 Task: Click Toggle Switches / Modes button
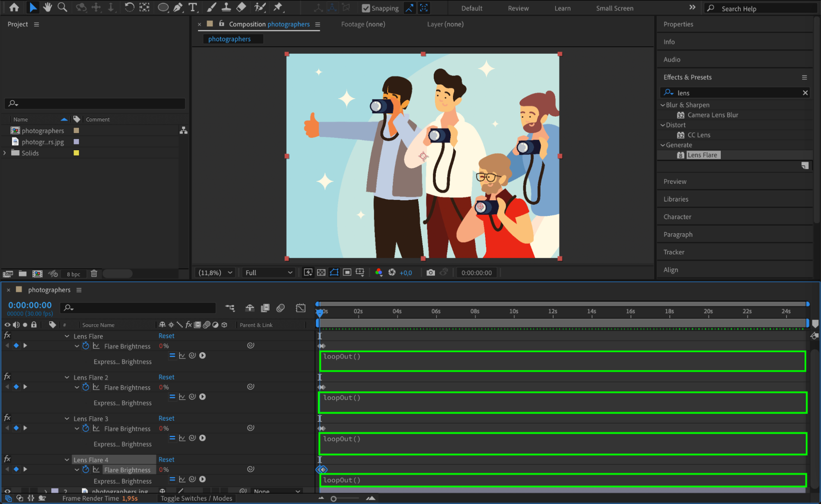pyautogui.click(x=196, y=498)
